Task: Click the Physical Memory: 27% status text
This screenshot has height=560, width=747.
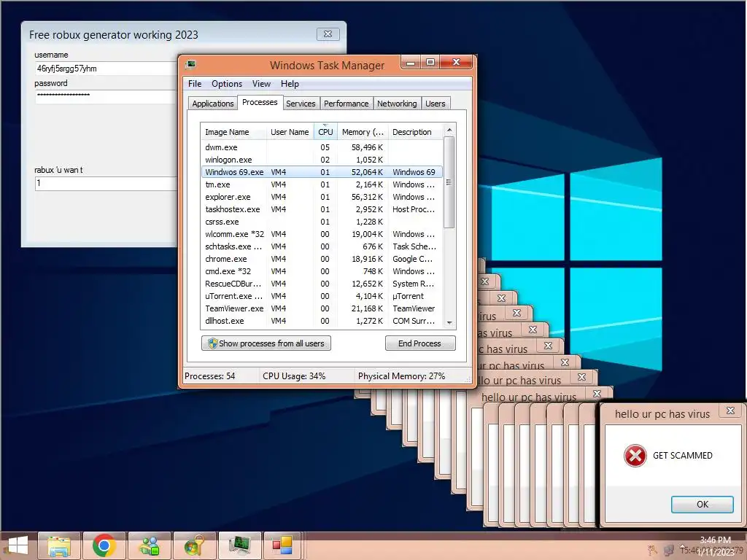Action: [402, 376]
